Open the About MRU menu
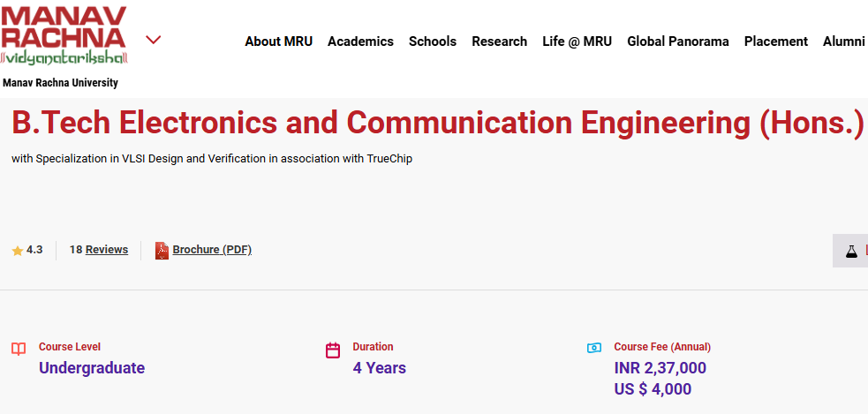 [x=278, y=41]
